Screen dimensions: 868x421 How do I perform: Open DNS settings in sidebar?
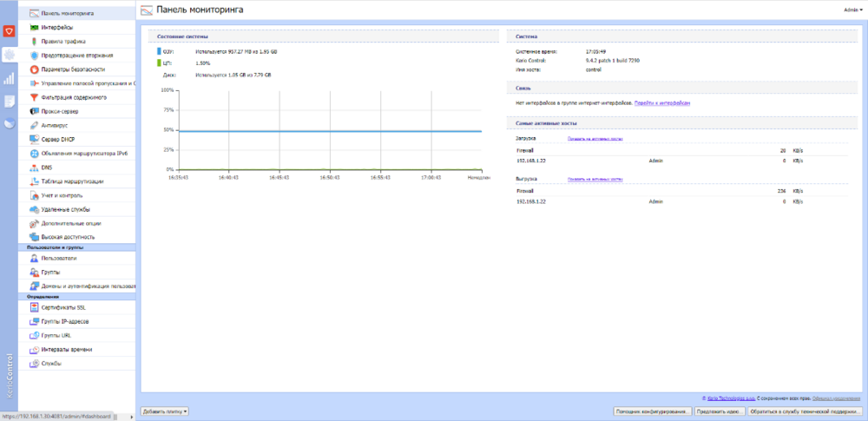(47, 167)
